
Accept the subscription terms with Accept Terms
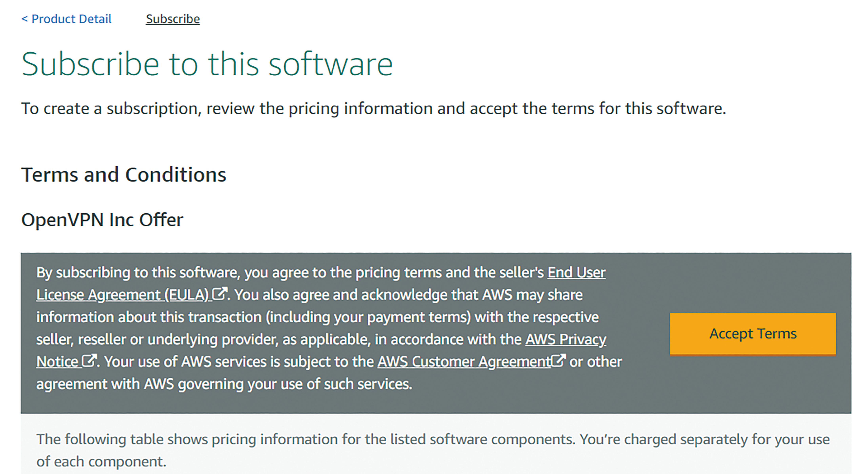click(753, 334)
